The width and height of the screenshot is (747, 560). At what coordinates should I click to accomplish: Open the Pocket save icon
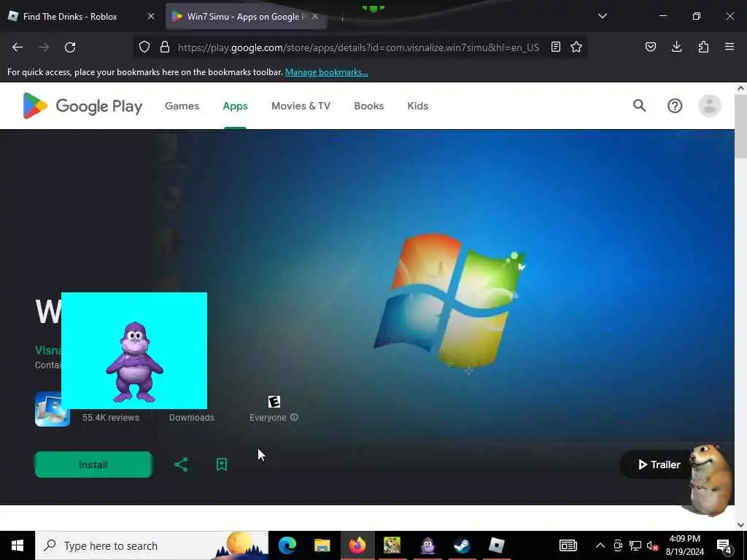pos(651,47)
